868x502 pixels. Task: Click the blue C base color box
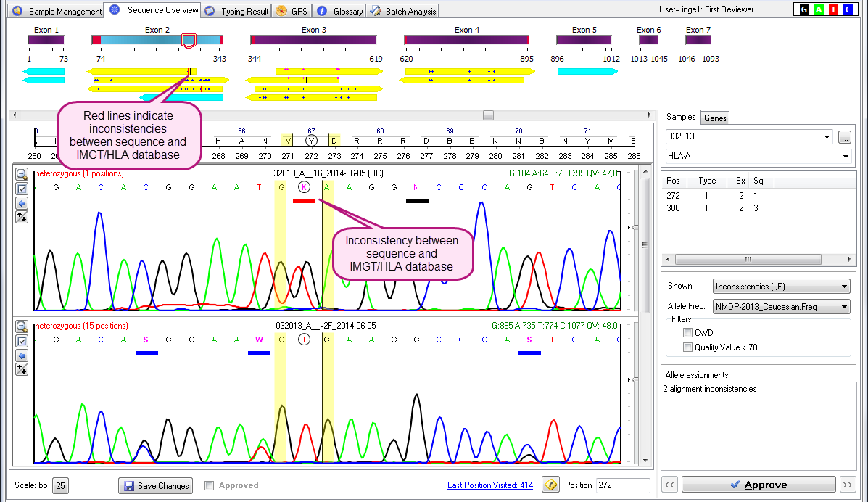848,9
